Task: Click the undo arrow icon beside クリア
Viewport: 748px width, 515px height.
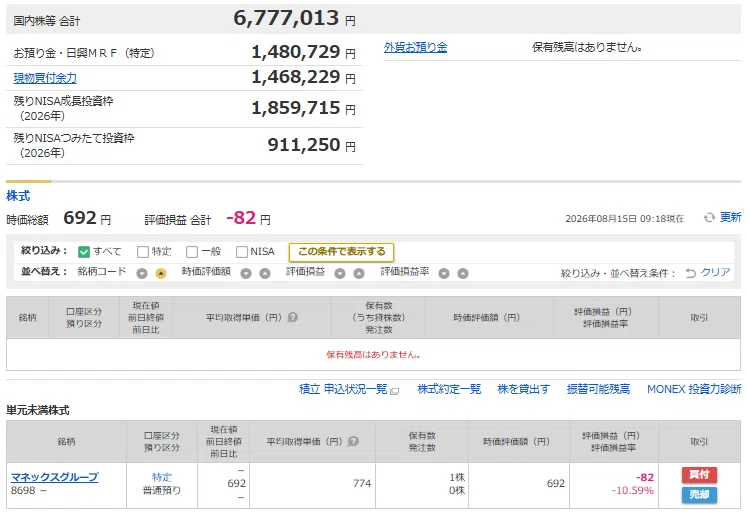Action: point(690,273)
